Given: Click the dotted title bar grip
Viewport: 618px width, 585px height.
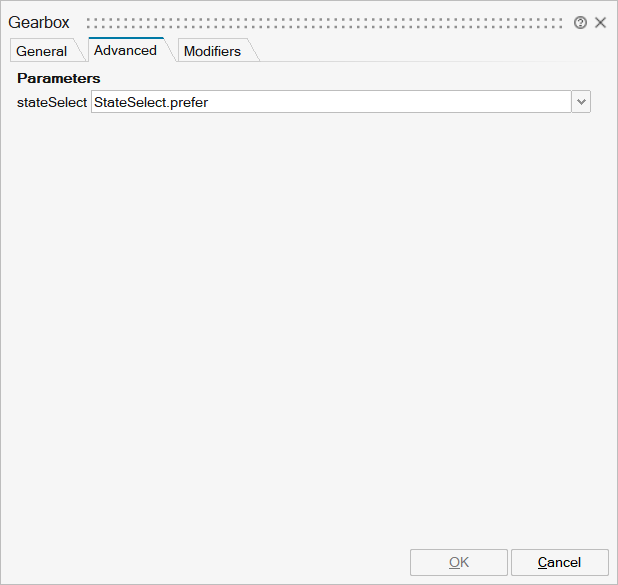Looking at the screenshot, I should [x=325, y=23].
